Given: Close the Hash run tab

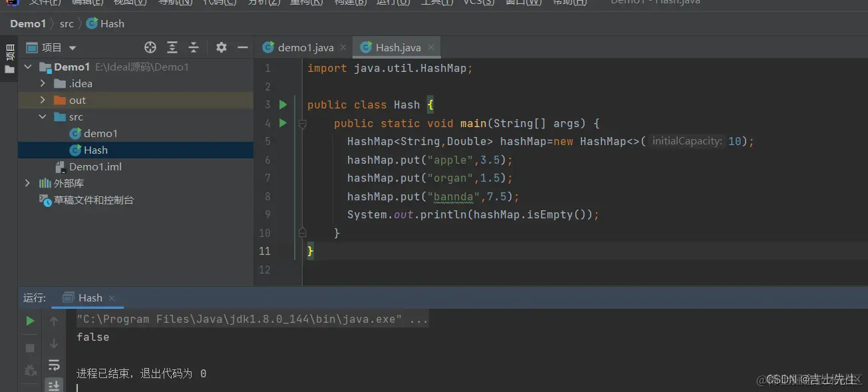Looking at the screenshot, I should click(x=112, y=298).
